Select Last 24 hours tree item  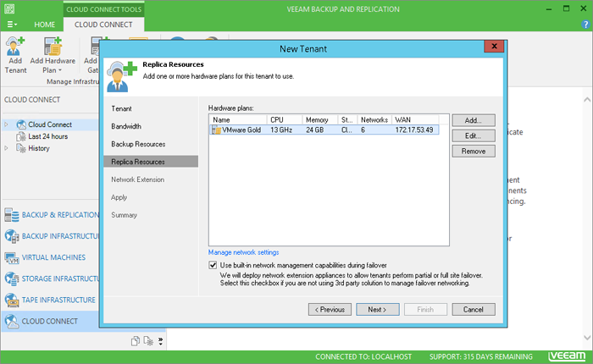(x=47, y=136)
